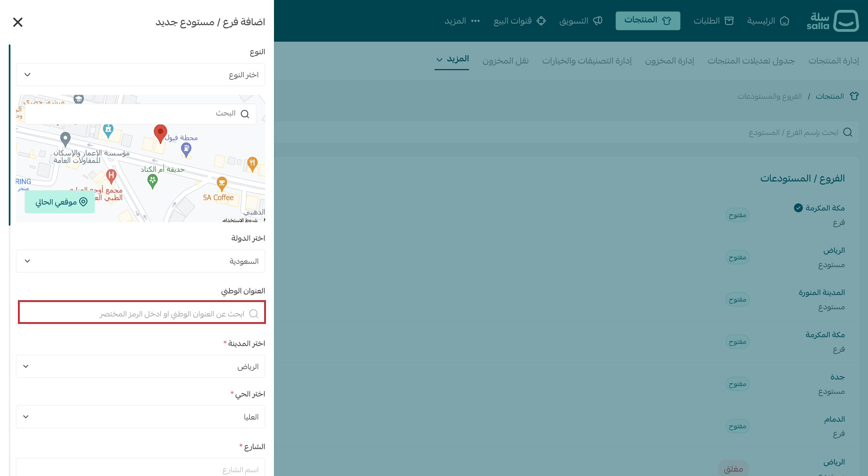Click the restaurant marker on map

pos(252,163)
